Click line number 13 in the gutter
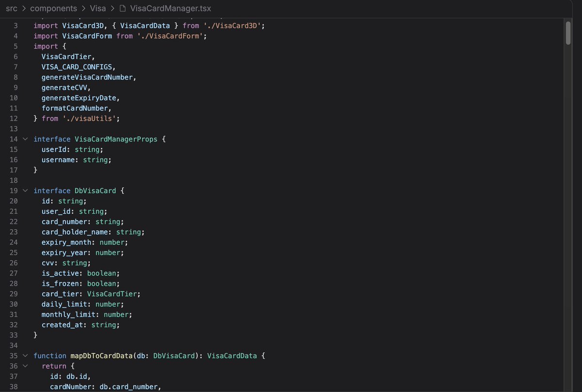The width and height of the screenshot is (582, 392). tap(14, 129)
